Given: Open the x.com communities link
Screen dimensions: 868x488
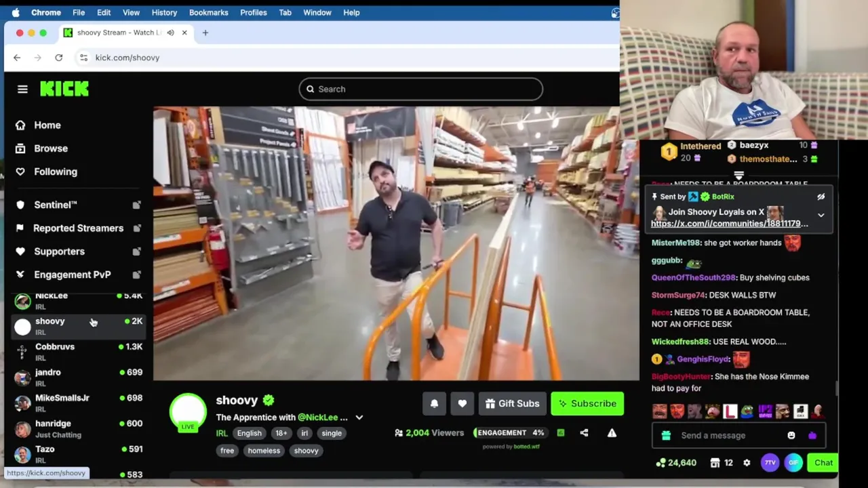Looking at the screenshot, I should click(x=730, y=224).
